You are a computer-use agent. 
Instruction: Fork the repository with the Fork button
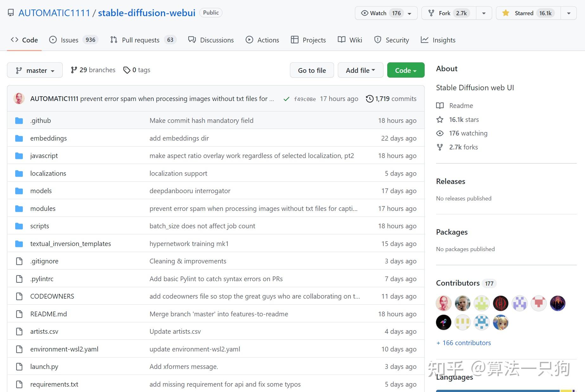449,13
